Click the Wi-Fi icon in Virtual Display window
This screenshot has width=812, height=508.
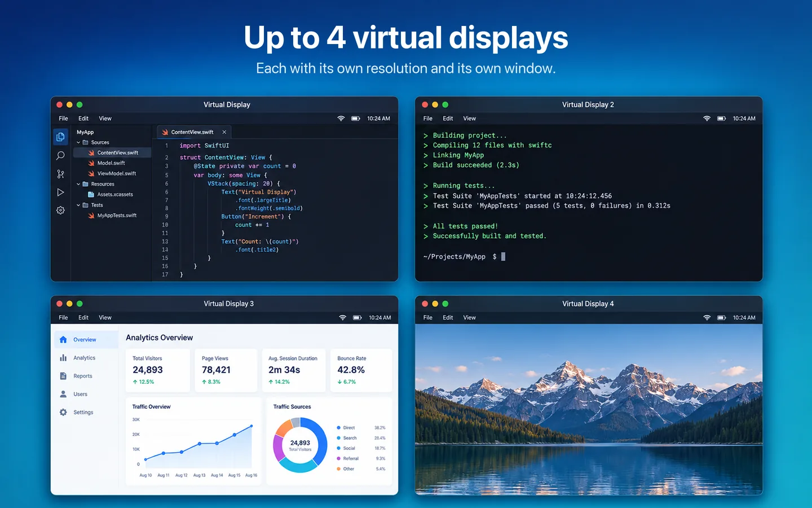click(341, 119)
